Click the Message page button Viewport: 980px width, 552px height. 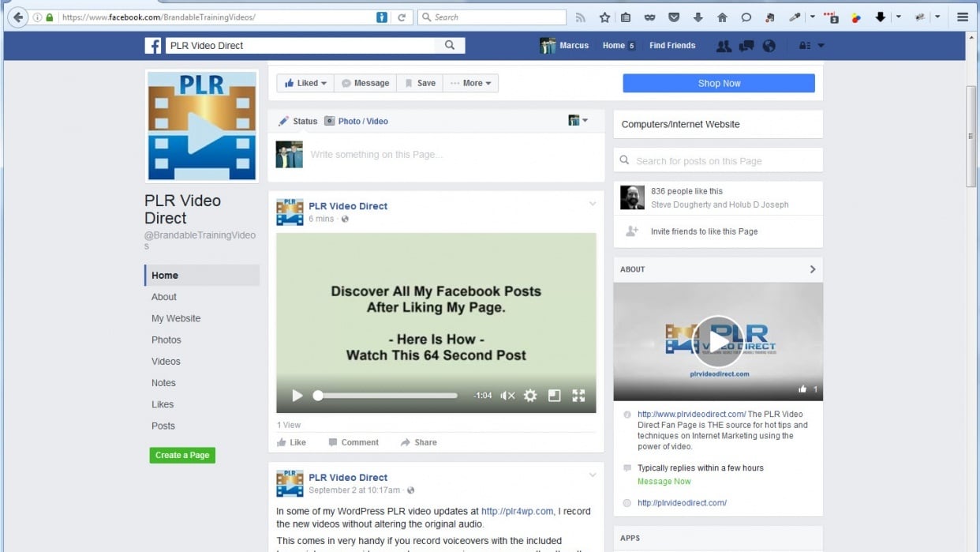coord(365,83)
